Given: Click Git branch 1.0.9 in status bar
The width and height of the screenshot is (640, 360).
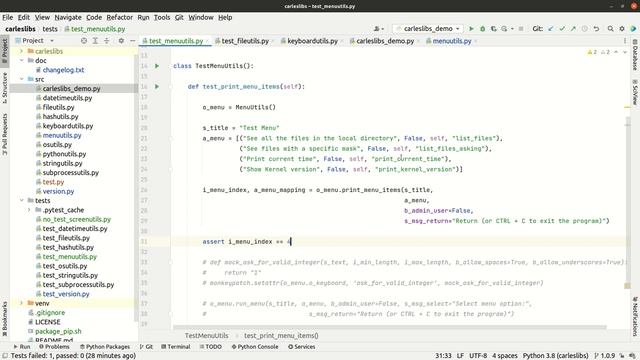Looking at the screenshot, I should coord(604,356).
